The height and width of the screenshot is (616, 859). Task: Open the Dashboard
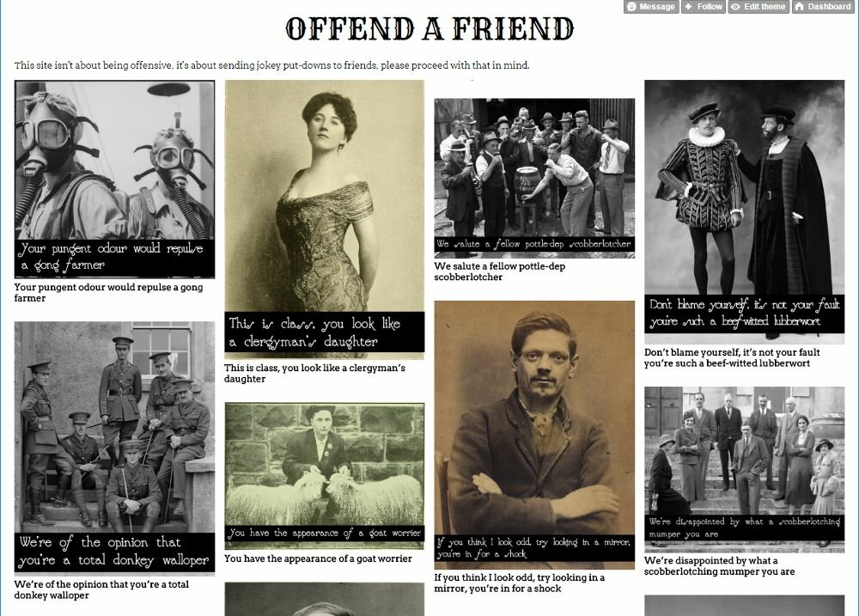820,6
